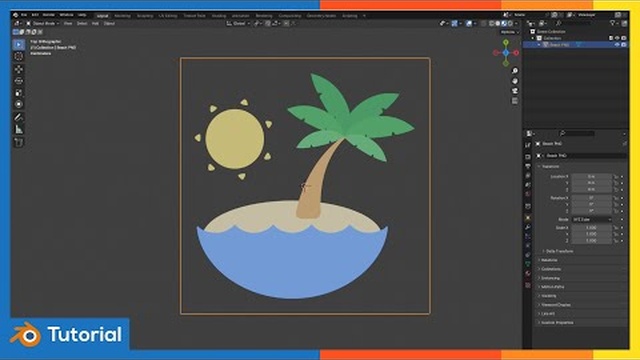Click the zoom magnifier viewport icon

515,71
